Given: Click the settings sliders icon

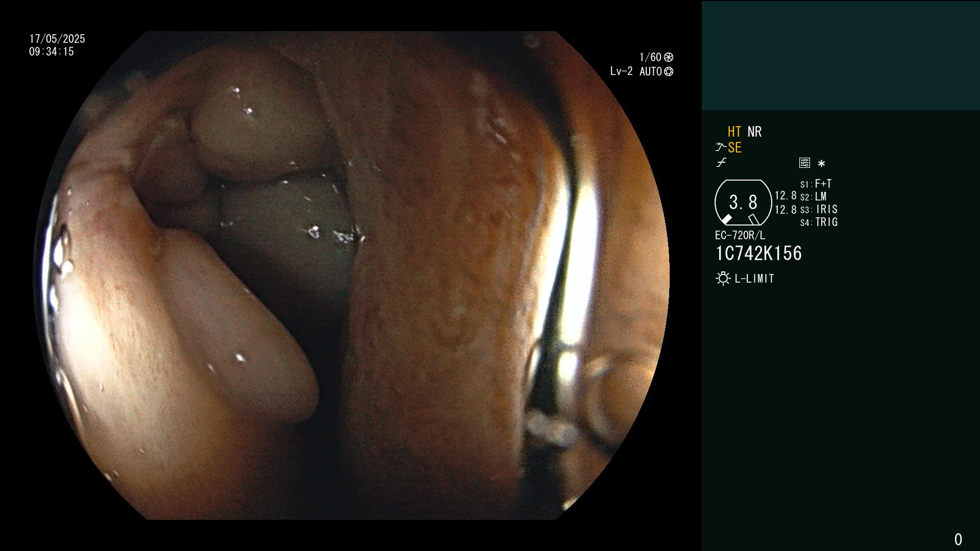Looking at the screenshot, I should 804,163.
